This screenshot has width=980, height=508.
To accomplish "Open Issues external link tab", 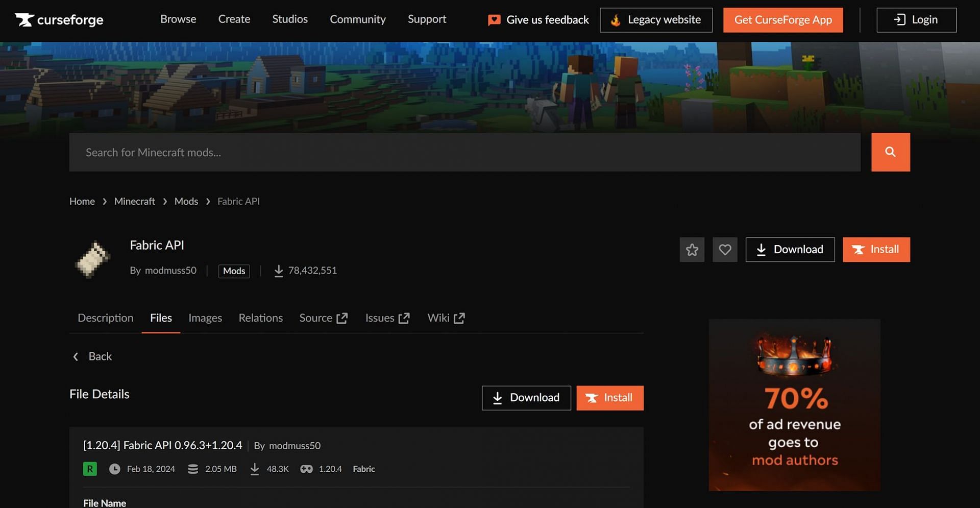I will (387, 318).
